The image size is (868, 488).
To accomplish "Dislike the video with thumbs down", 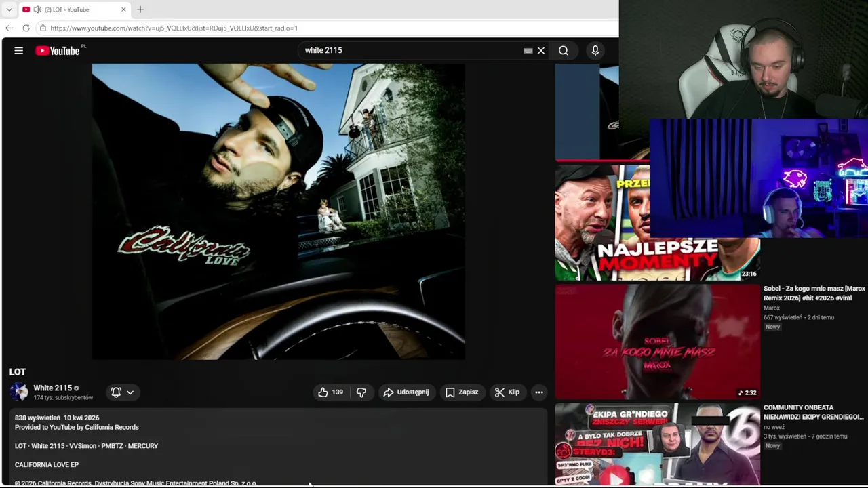I will [361, 392].
